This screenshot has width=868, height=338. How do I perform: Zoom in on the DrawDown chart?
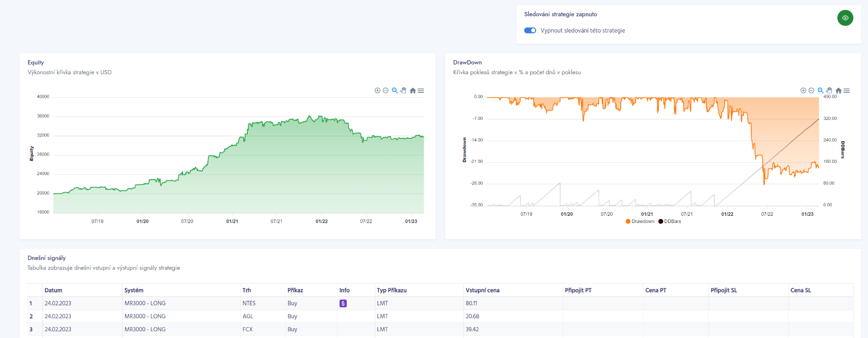(803, 90)
